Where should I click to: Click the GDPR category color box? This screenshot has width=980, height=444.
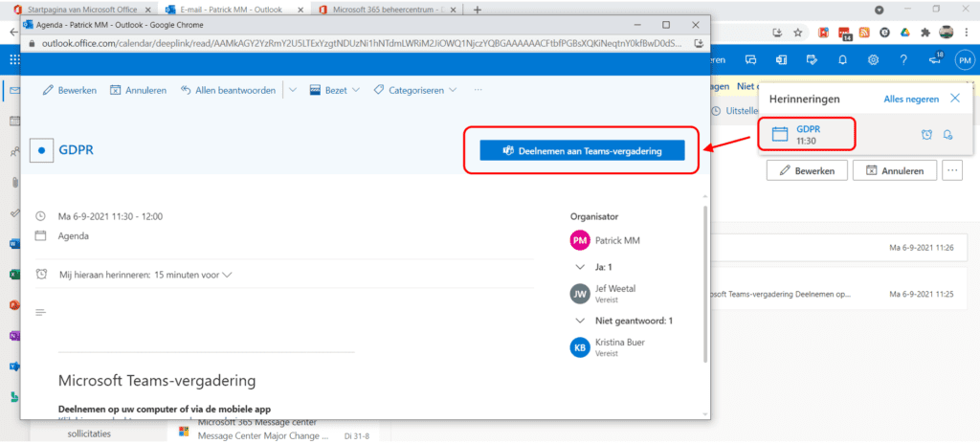[x=41, y=150]
